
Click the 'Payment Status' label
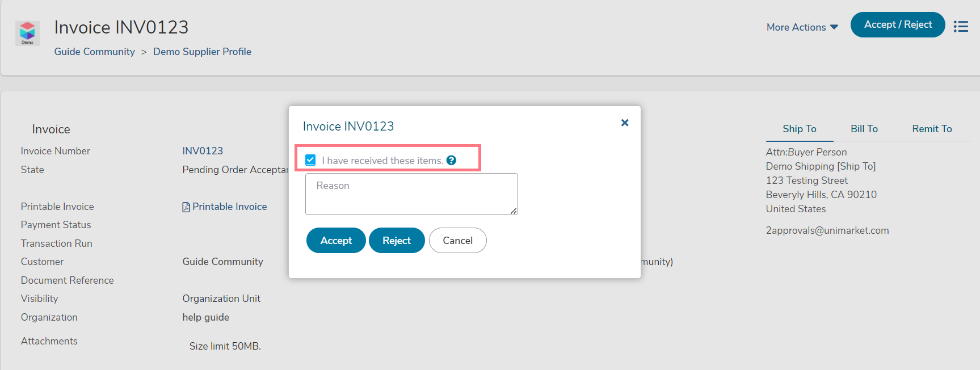click(56, 225)
